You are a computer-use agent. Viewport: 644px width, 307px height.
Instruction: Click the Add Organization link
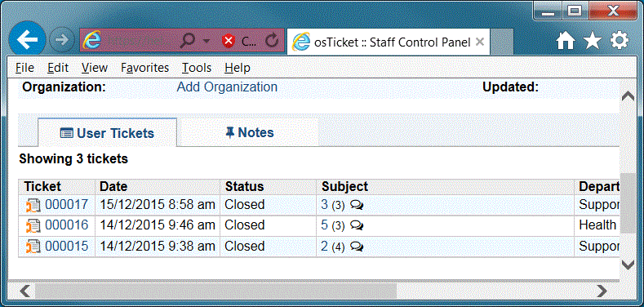[227, 87]
